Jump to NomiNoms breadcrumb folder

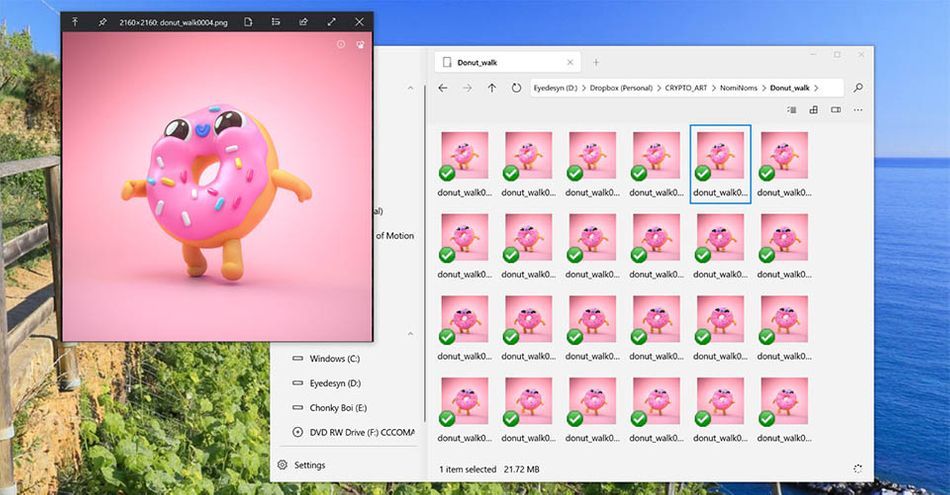739,88
